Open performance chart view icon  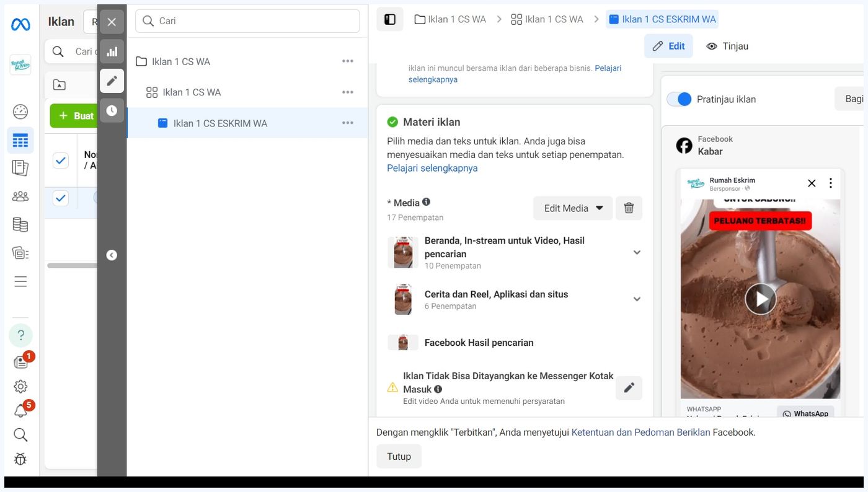coord(112,51)
